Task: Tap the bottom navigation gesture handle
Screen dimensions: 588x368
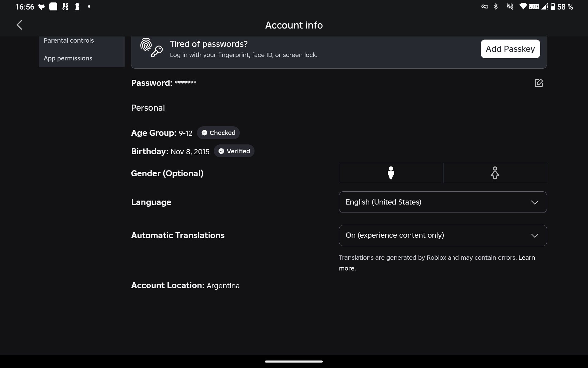Action: 294,362
